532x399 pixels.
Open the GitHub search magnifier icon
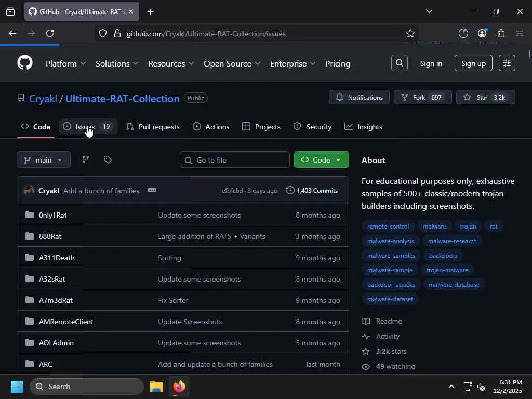(399, 63)
